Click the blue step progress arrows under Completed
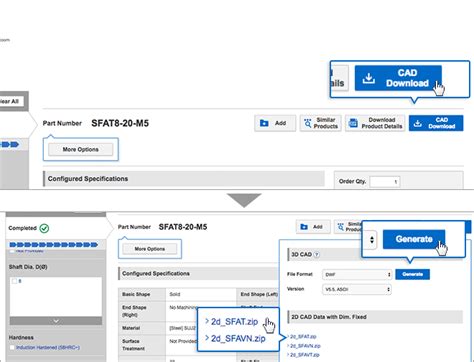Screen dimensions: 474x362 (x=54, y=245)
